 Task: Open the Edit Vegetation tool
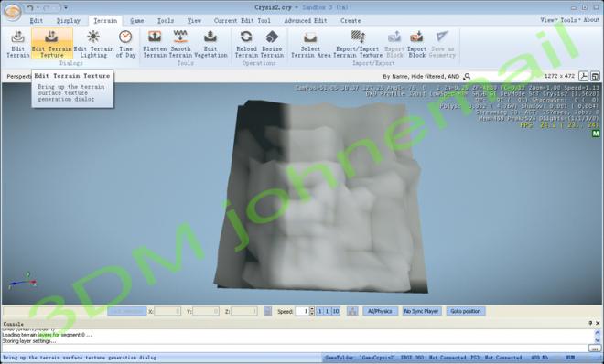click(x=210, y=44)
